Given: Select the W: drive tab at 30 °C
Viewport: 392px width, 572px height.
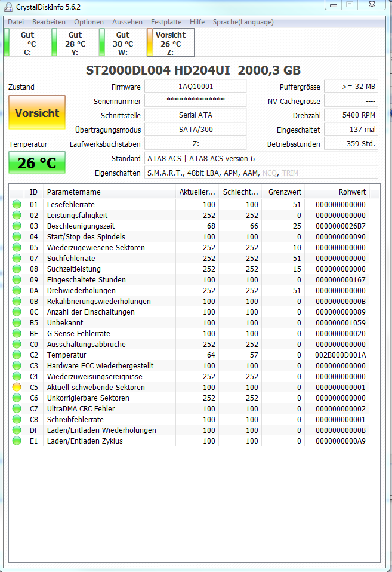Looking at the screenshot, I should (122, 42).
